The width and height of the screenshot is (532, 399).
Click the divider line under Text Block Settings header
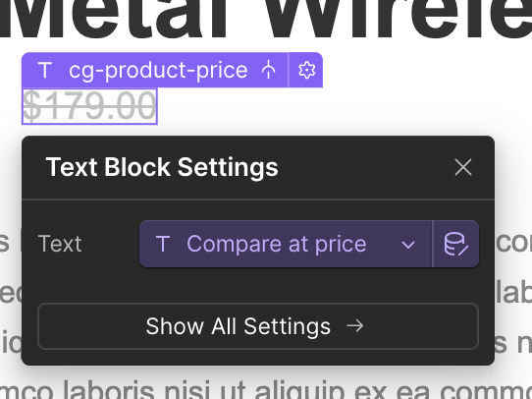pyautogui.click(x=258, y=199)
